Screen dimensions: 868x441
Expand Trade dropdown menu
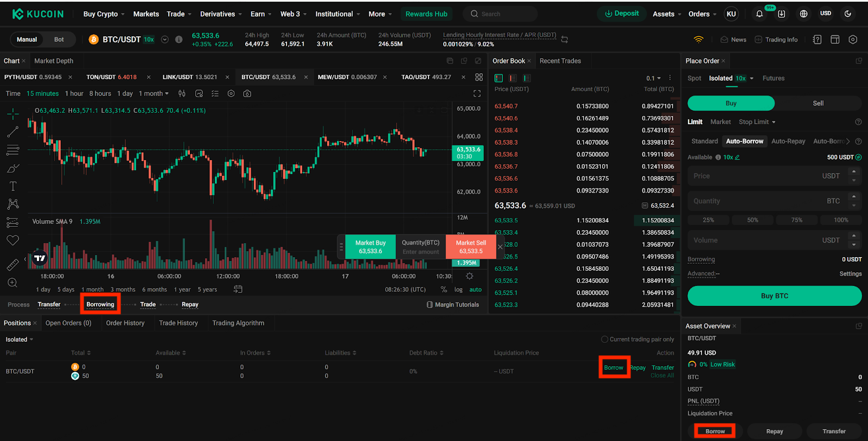click(x=179, y=14)
